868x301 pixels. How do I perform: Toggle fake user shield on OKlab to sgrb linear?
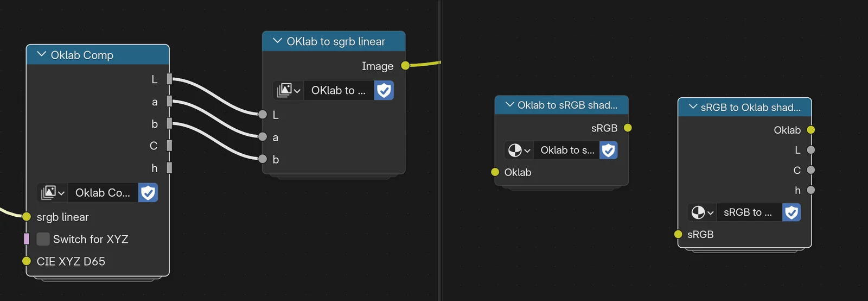[384, 90]
